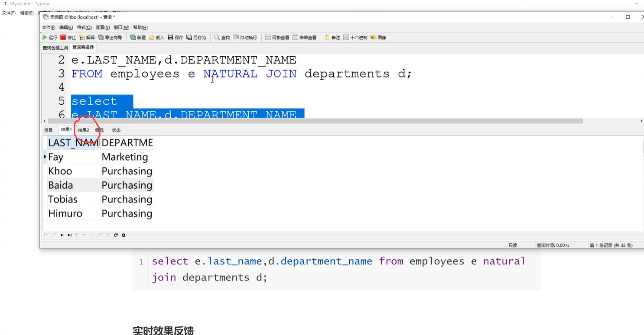Save the query with 保存
This screenshot has width=644, height=335.
[176, 38]
